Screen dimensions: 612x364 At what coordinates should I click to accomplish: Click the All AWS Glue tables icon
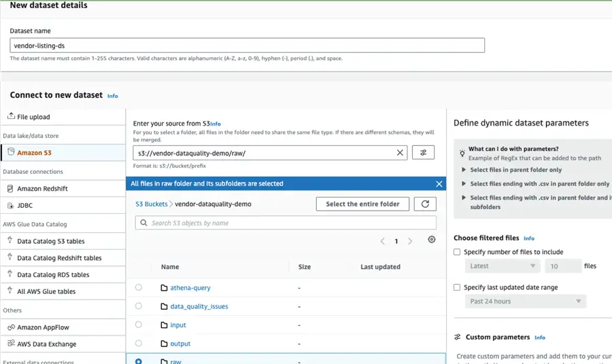(x=10, y=291)
